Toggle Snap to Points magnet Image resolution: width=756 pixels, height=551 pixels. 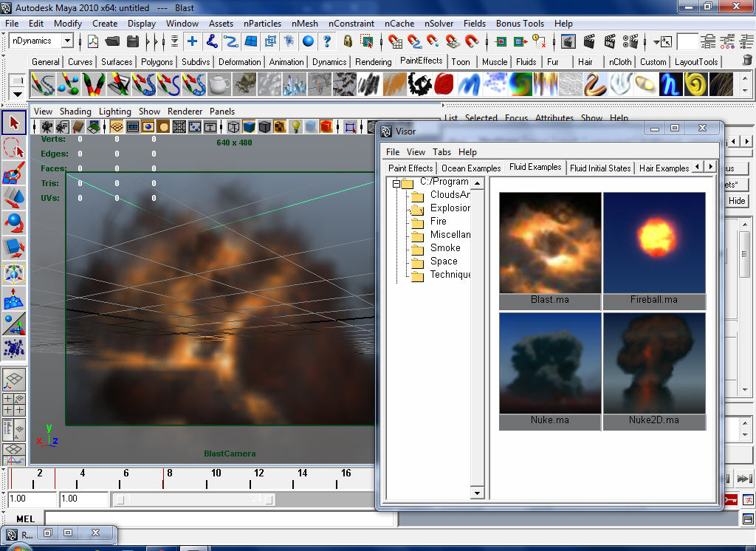coord(433,41)
